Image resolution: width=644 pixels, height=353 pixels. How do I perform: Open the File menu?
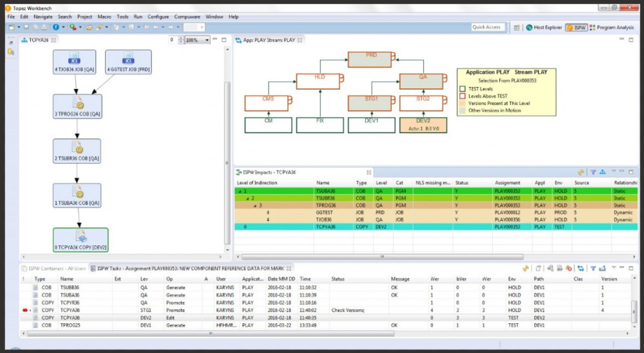11,17
